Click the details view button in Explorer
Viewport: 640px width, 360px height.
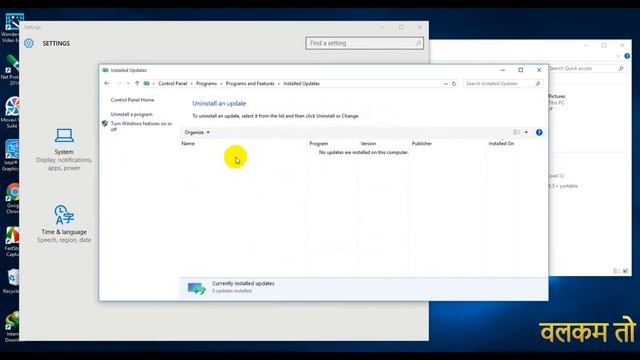click(617, 271)
